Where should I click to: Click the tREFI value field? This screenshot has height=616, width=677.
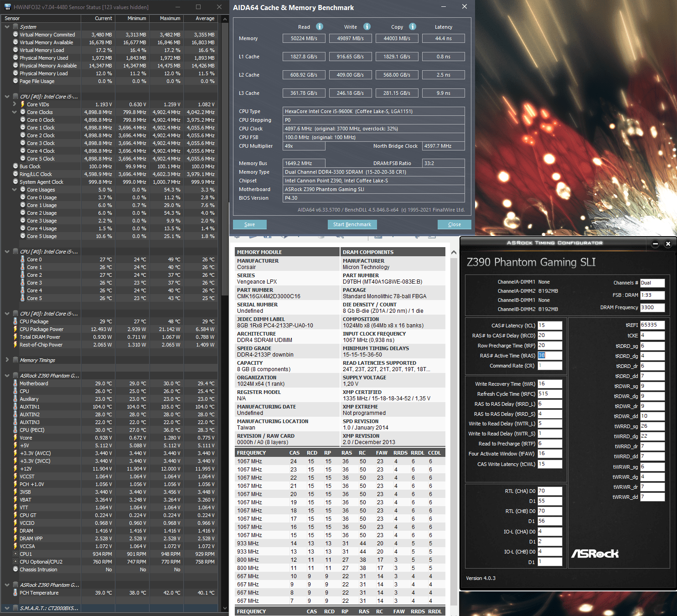[652, 325]
